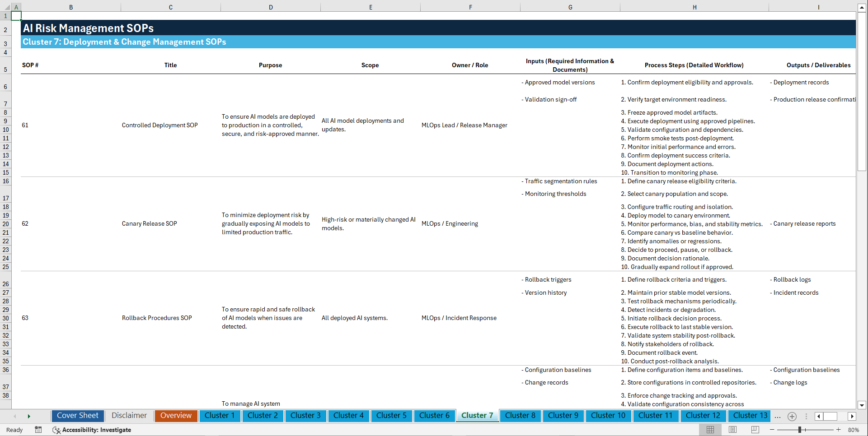The height and width of the screenshot is (436, 868).
Task: Open the Cluster 8 sheet tab
Action: 520,416
